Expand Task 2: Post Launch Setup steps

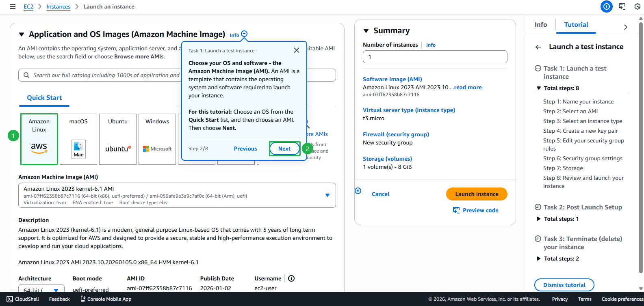click(x=539, y=219)
